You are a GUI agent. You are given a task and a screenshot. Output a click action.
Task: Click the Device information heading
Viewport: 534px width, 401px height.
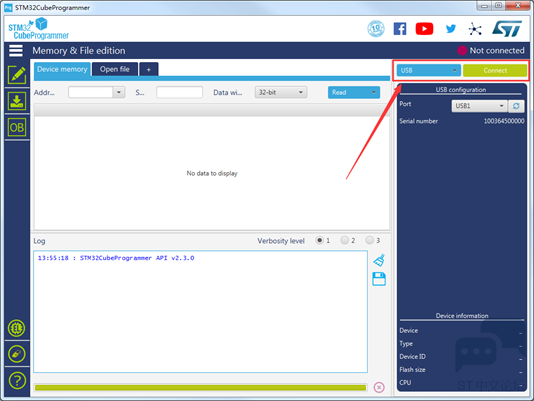[x=462, y=316]
